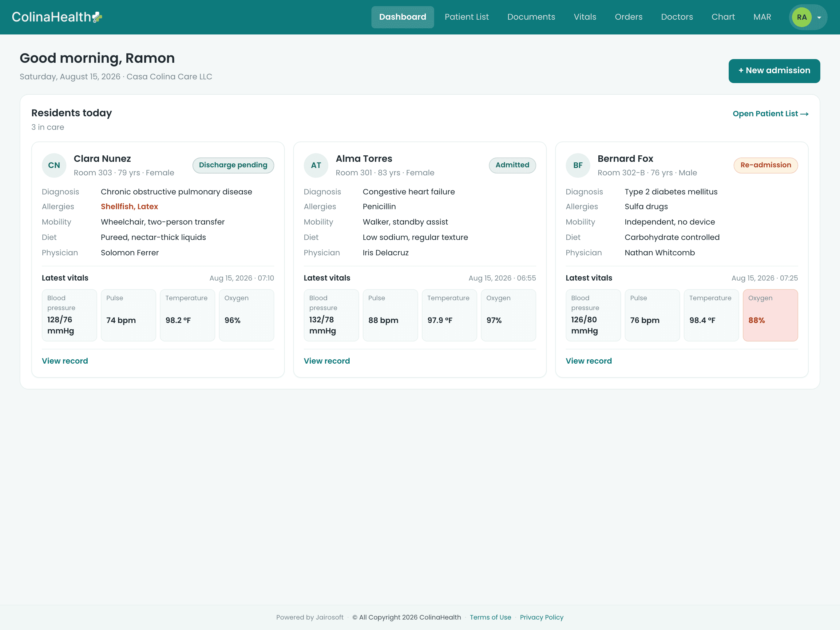View record for Clara Nunez

tap(65, 361)
